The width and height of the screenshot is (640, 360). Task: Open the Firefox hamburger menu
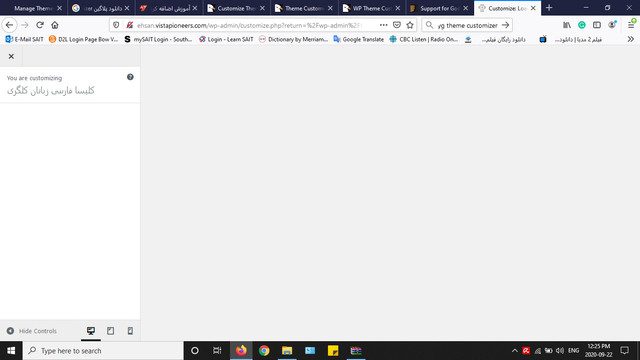pyautogui.click(x=631, y=25)
